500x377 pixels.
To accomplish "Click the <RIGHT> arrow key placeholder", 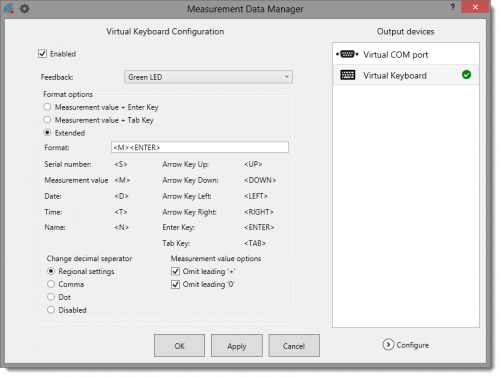I will 259,212.
